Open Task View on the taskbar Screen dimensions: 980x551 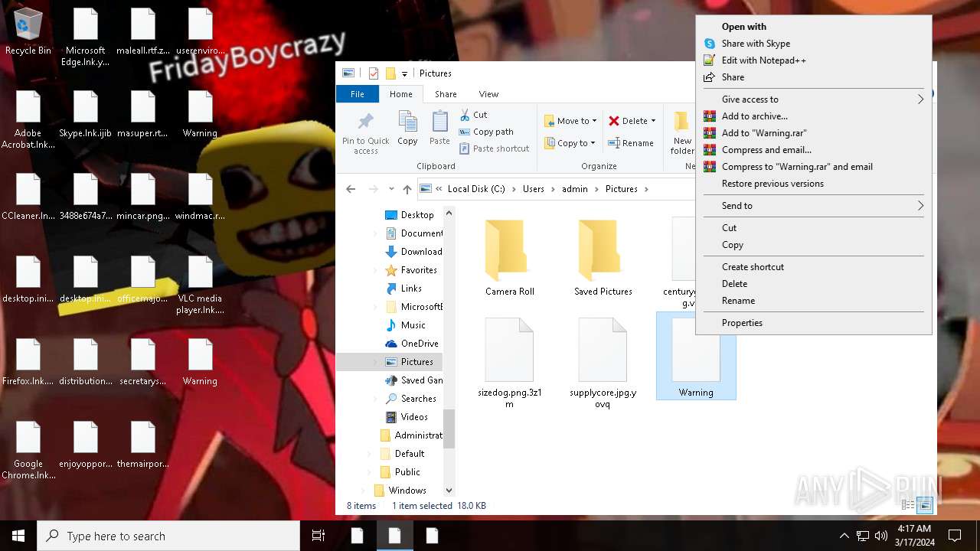click(318, 536)
